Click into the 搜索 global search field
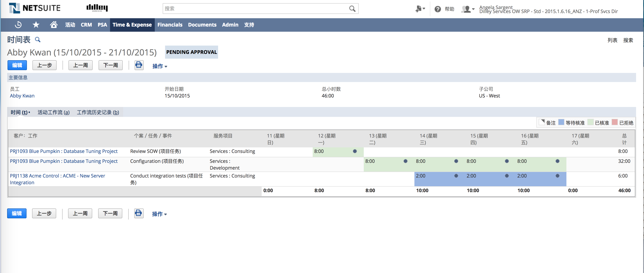This screenshot has width=644, height=273. point(255,9)
